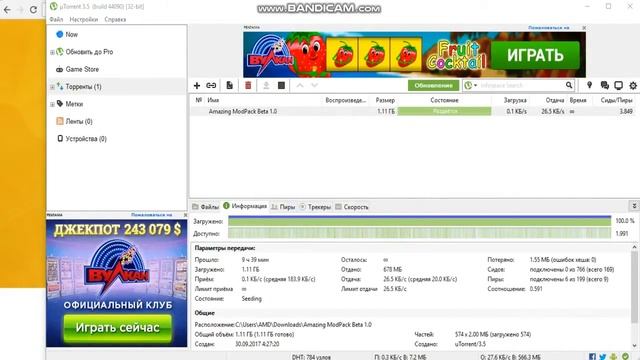The image size is (640, 360).
Task: Click the Доступно availability bar
Action: click(x=420, y=233)
